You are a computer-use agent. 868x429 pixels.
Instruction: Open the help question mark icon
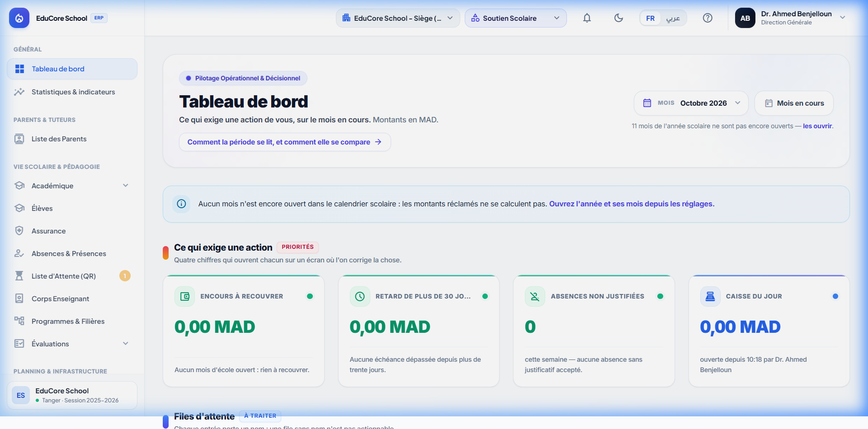pyautogui.click(x=708, y=18)
